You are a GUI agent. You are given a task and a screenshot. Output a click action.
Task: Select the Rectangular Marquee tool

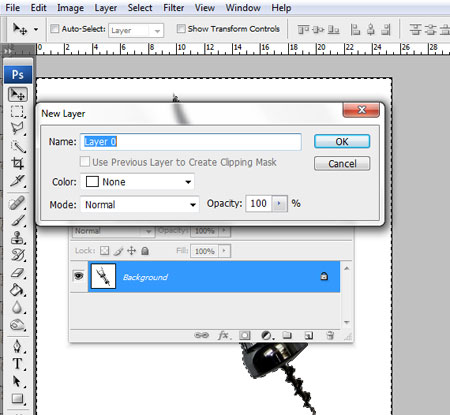17,111
